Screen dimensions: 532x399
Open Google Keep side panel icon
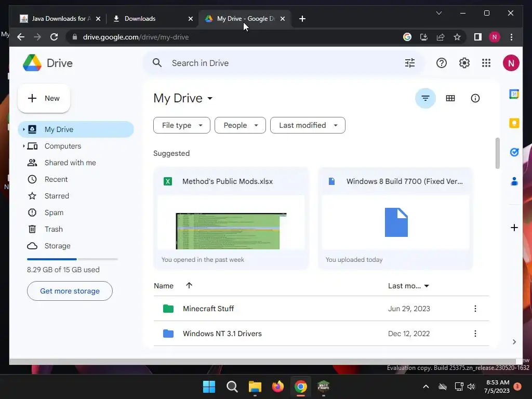pyautogui.click(x=514, y=123)
